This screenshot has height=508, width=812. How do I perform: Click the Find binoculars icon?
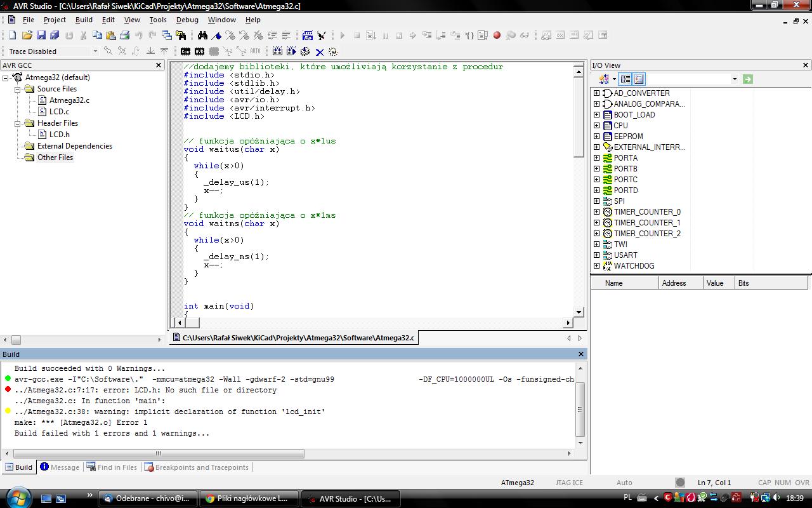click(x=202, y=36)
